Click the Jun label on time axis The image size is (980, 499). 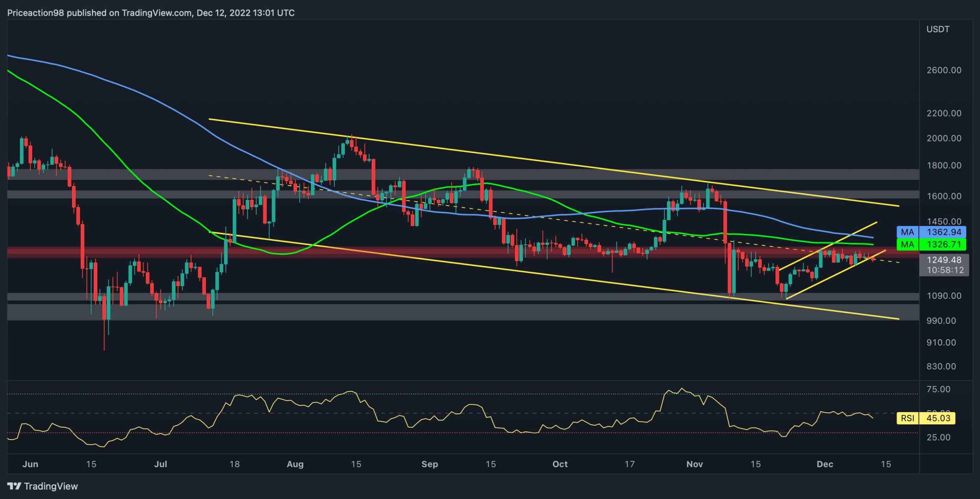pos(30,464)
